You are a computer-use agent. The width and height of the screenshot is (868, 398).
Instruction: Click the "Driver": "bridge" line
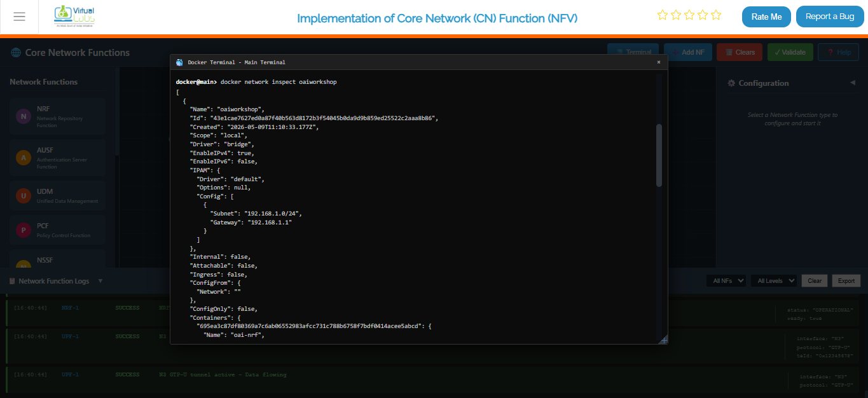coord(223,144)
